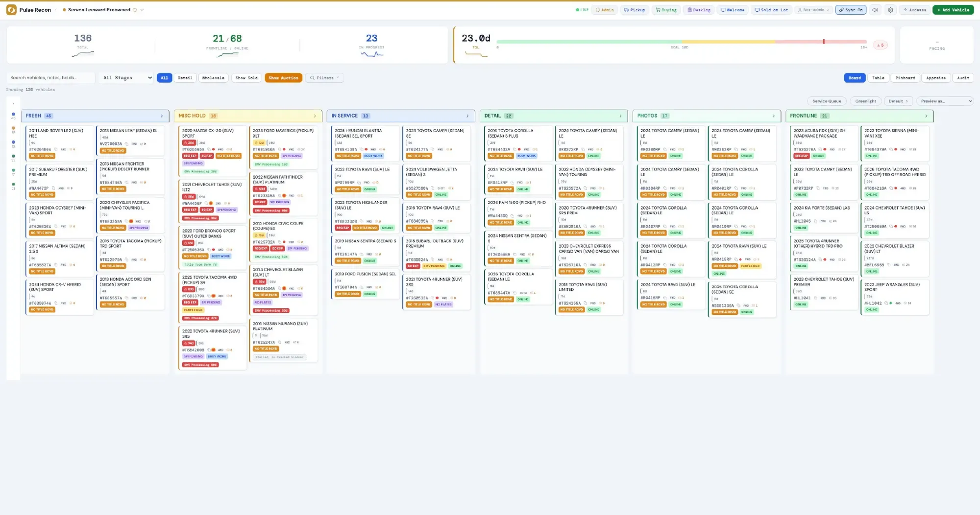Switch to the Appraise view tab
This screenshot has height=515, width=980.
(x=936, y=78)
